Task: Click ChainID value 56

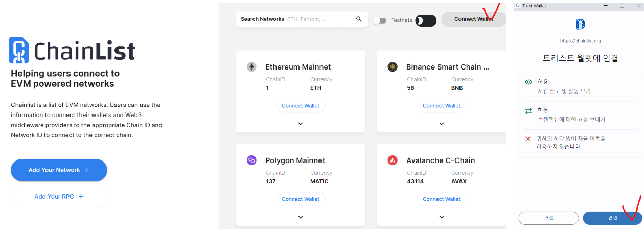Action: coord(410,88)
